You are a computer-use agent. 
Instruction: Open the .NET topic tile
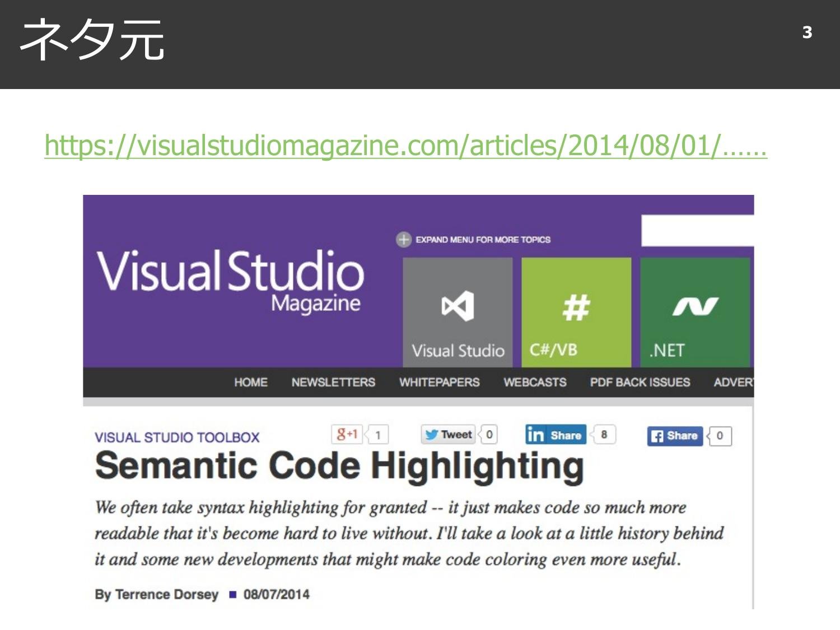694,312
